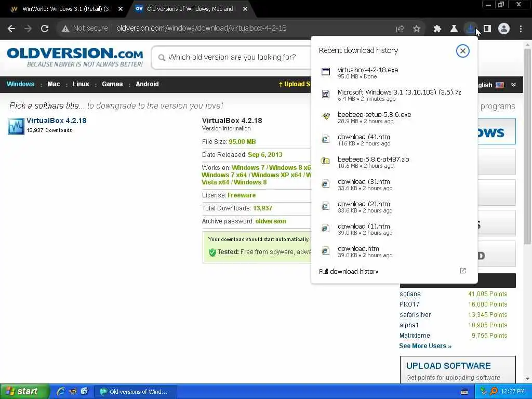Open the profile avatar icon
Screen dimensions: 532x399
504,29
